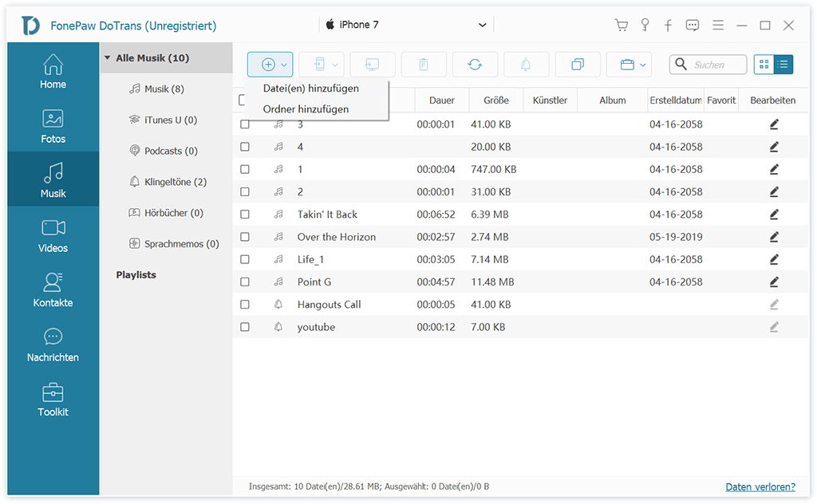Select the Musik sidebar section

53,179
